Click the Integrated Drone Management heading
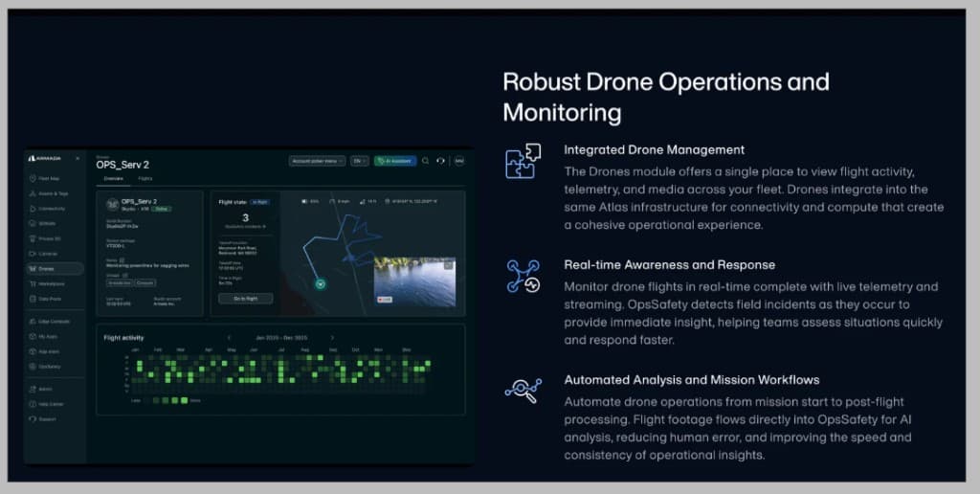The width and height of the screenshot is (980, 494). click(x=654, y=150)
